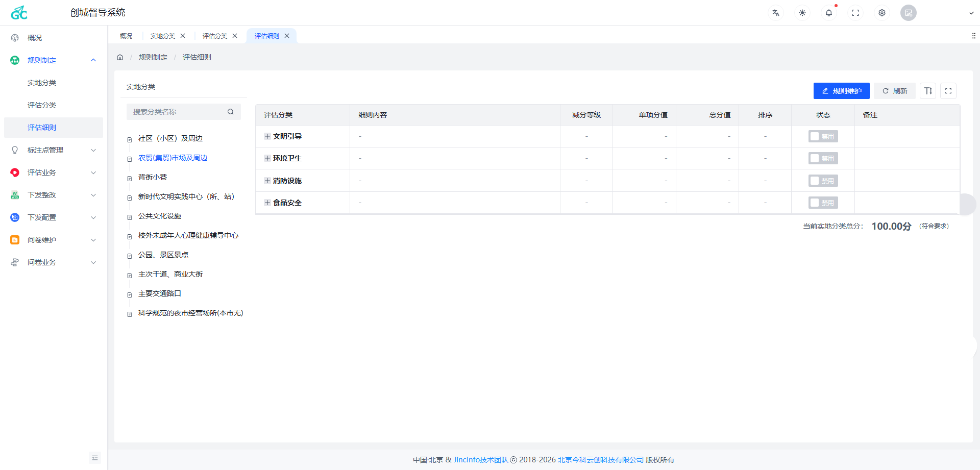Click the fullscreen icon in top header
Viewport: 980px width, 470px height.
(x=855, y=13)
